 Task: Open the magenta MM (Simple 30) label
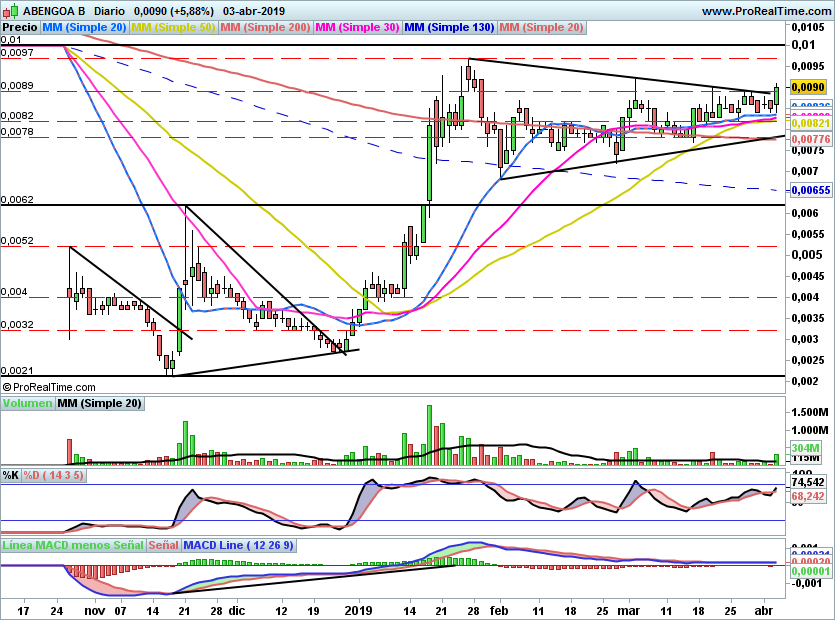point(357,27)
